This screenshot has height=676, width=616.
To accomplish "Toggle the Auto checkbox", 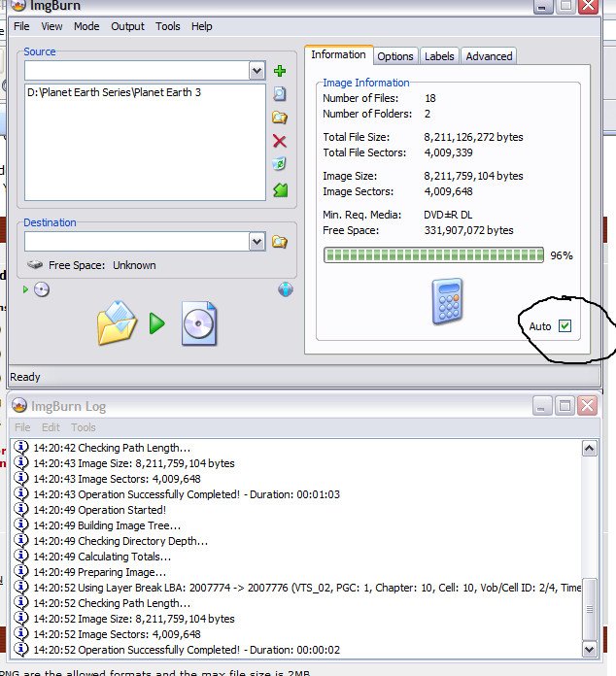I will [565, 326].
